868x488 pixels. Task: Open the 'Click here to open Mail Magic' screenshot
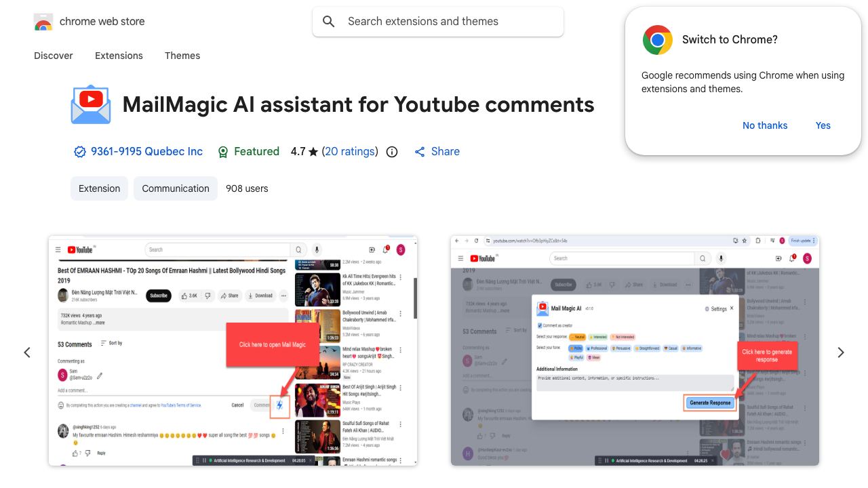233,350
